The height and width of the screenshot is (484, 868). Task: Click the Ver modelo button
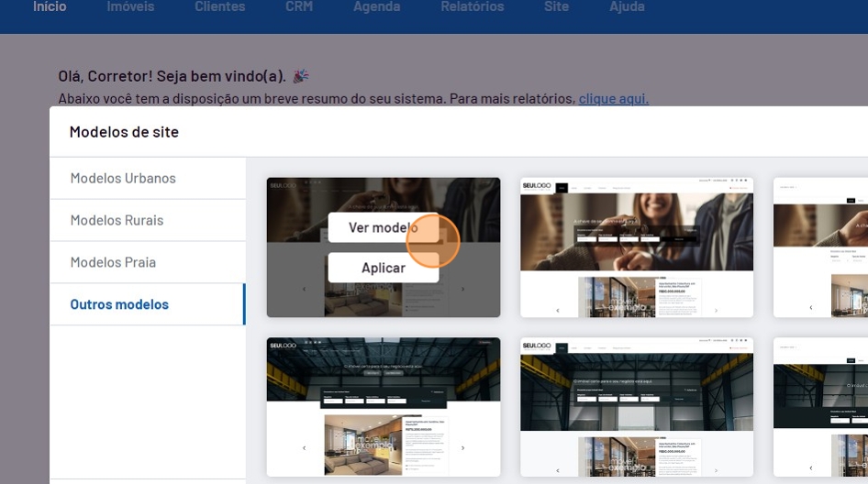tap(383, 227)
